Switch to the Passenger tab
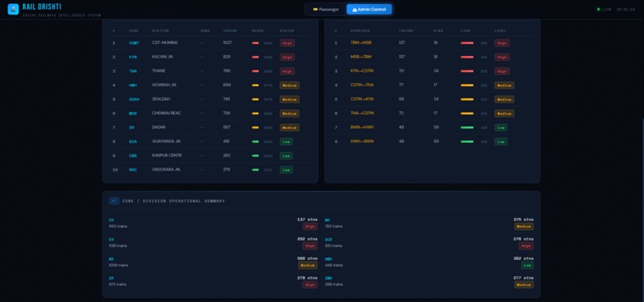This screenshot has height=302, width=644. 326,10
